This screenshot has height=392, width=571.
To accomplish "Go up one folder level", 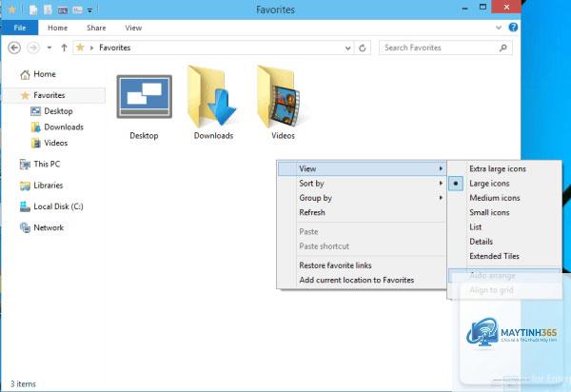I will point(64,48).
